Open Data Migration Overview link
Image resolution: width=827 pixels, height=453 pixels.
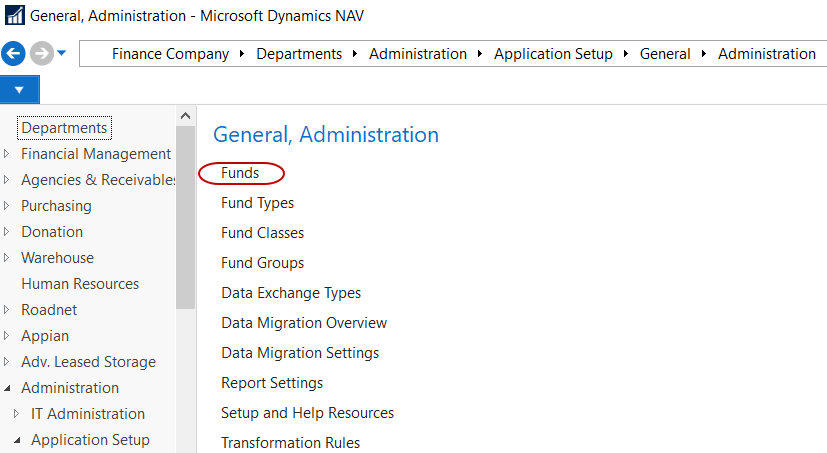304,323
